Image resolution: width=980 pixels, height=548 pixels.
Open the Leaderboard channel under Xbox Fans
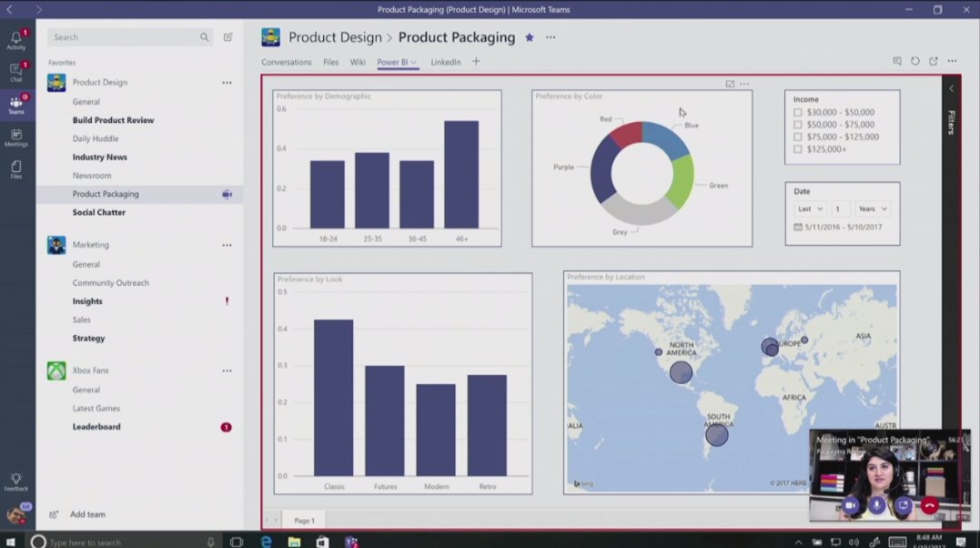96,427
